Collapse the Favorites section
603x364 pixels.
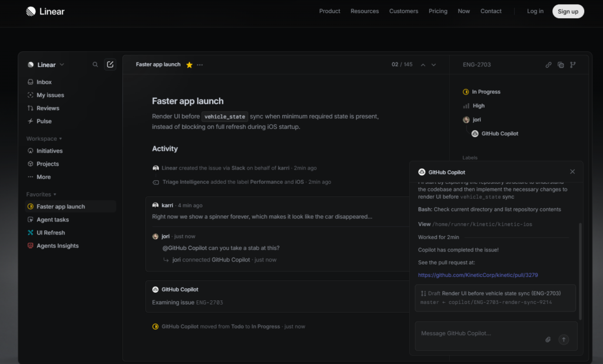coord(41,194)
